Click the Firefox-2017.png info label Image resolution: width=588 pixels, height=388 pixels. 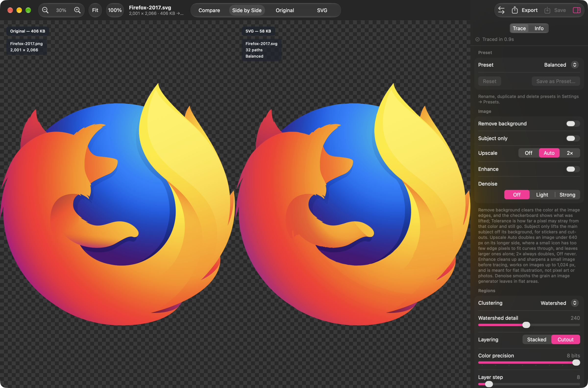(x=26, y=44)
